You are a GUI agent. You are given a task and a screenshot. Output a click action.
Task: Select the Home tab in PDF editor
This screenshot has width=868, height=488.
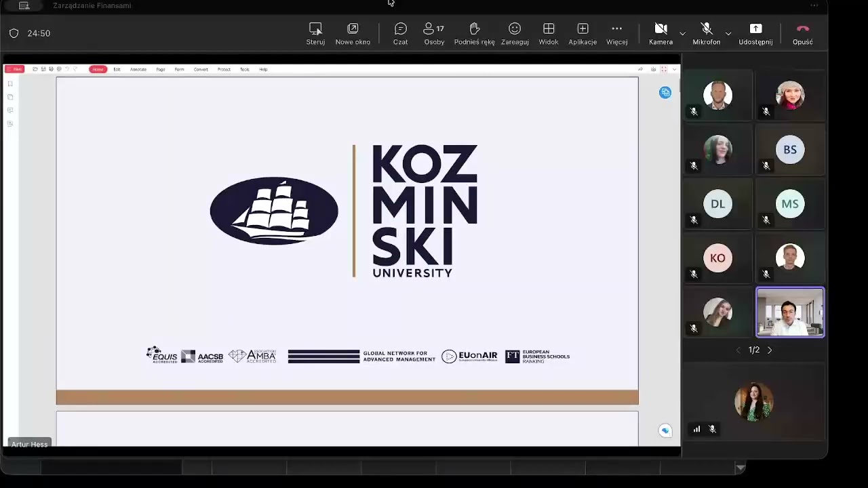point(98,69)
